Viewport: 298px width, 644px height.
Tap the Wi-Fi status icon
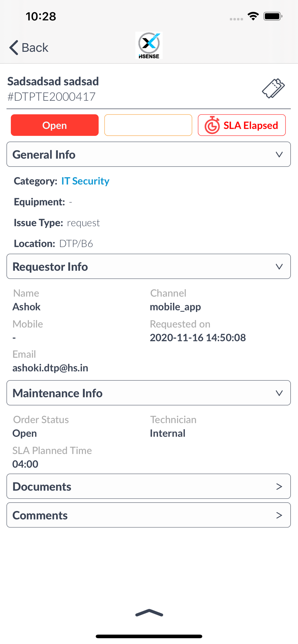tap(253, 16)
